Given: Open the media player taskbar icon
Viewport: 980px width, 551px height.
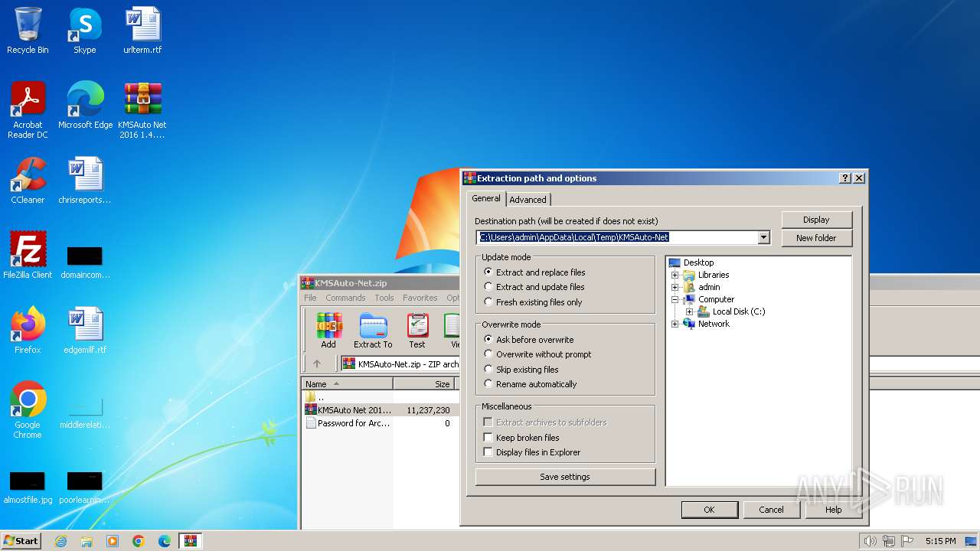Looking at the screenshot, I should [x=113, y=541].
